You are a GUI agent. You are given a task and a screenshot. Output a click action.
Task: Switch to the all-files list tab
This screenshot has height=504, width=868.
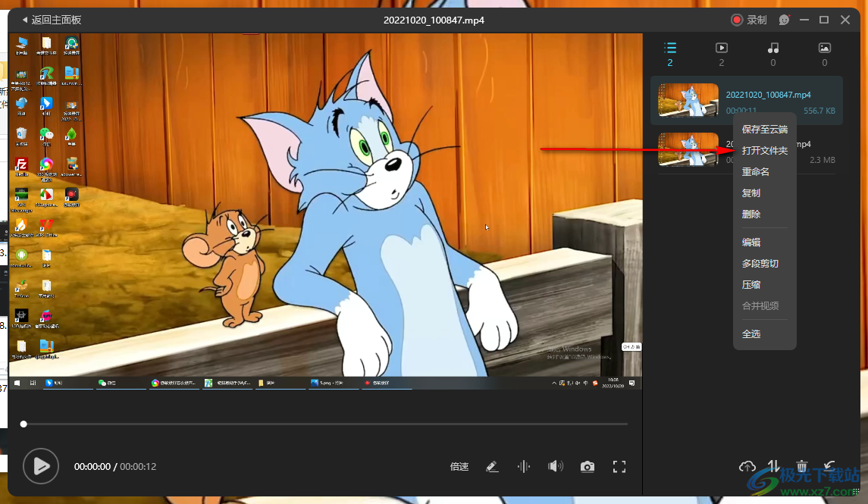(x=670, y=55)
